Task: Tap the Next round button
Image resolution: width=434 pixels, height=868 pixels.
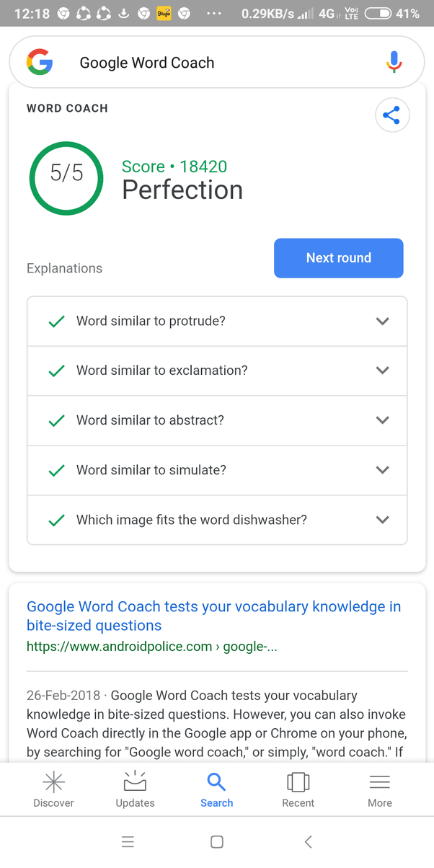Action: [338, 258]
